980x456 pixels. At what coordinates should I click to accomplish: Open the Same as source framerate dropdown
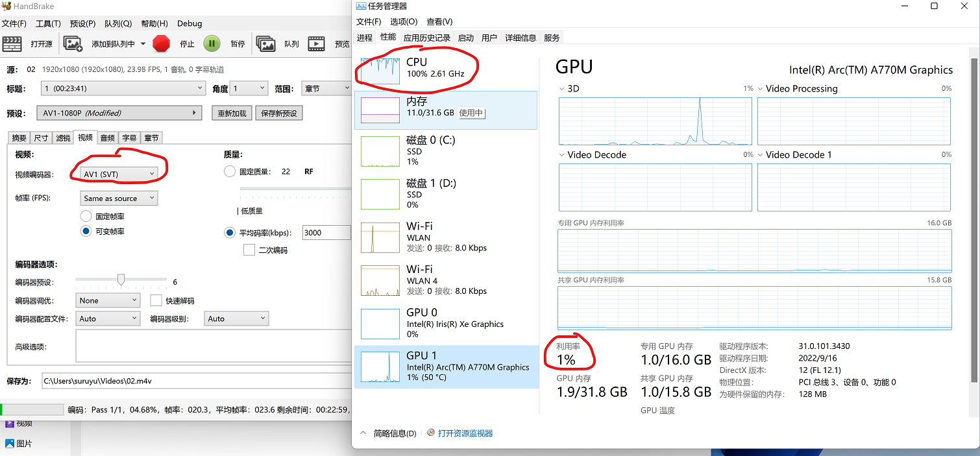pos(119,198)
